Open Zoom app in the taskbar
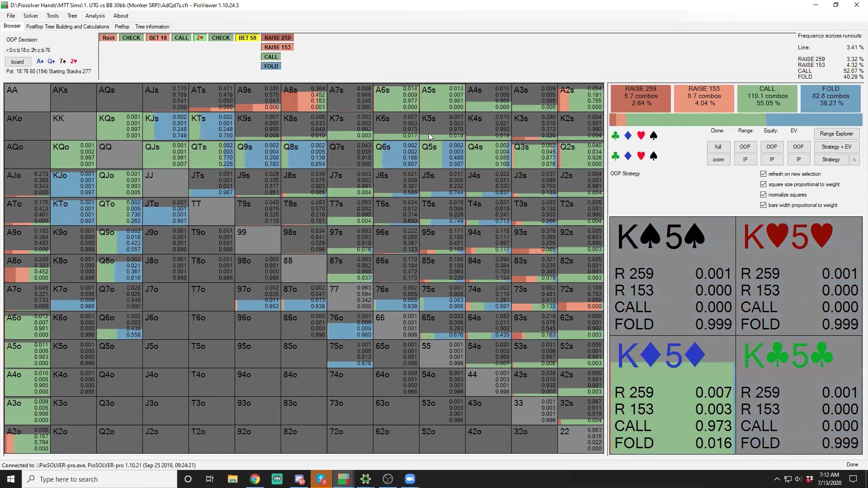868x488 pixels. 410,479
